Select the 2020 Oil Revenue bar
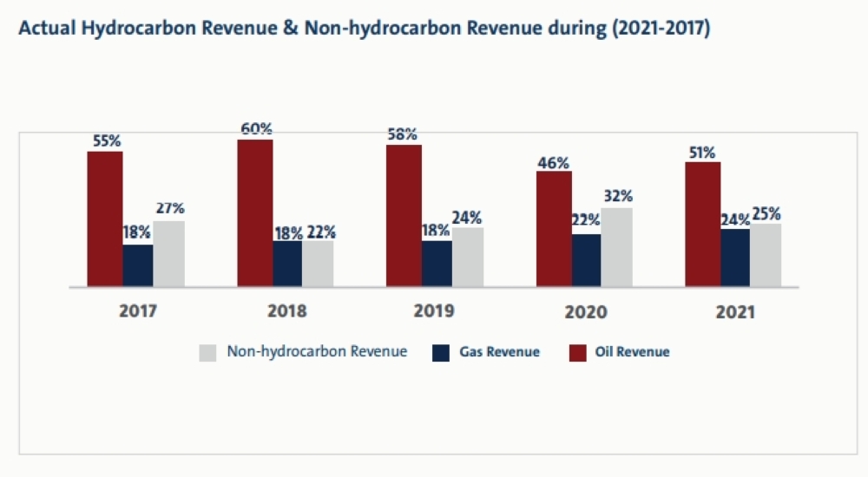 click(554, 229)
